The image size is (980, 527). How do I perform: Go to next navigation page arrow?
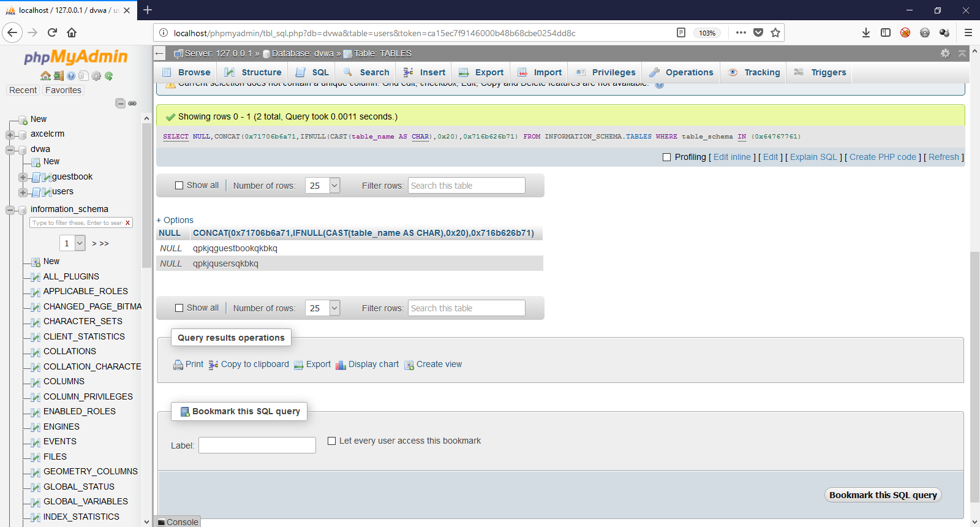pyautogui.click(x=94, y=243)
